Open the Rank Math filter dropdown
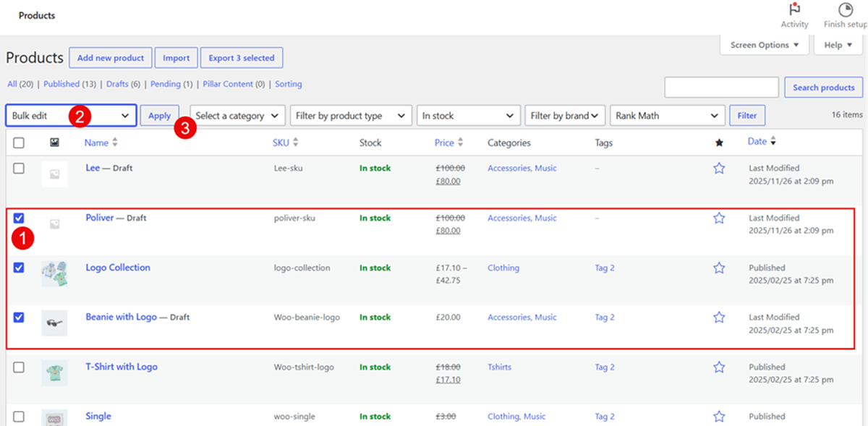 tap(668, 116)
